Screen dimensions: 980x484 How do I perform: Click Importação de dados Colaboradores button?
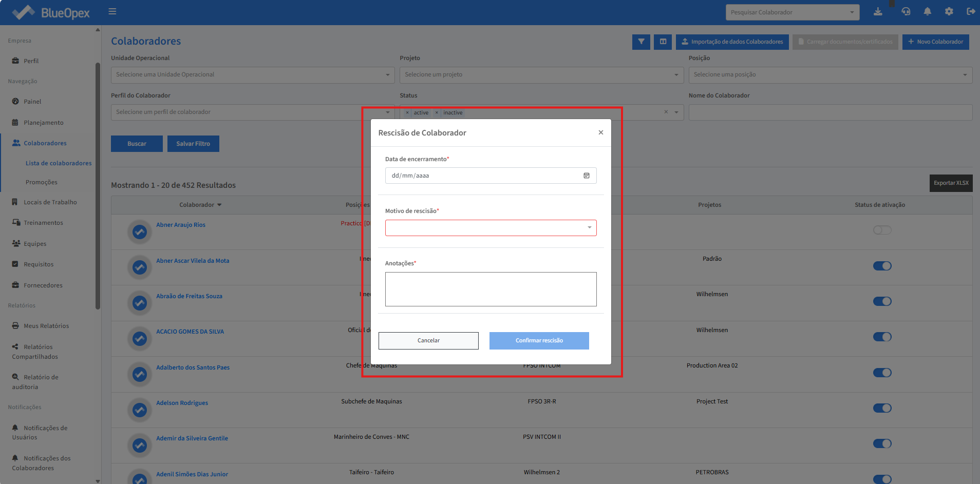[732, 42]
